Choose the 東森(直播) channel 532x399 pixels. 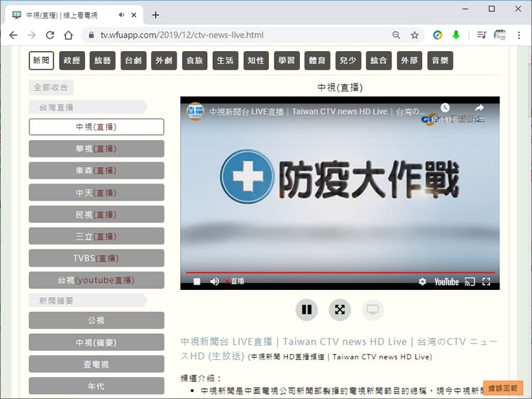tap(96, 171)
